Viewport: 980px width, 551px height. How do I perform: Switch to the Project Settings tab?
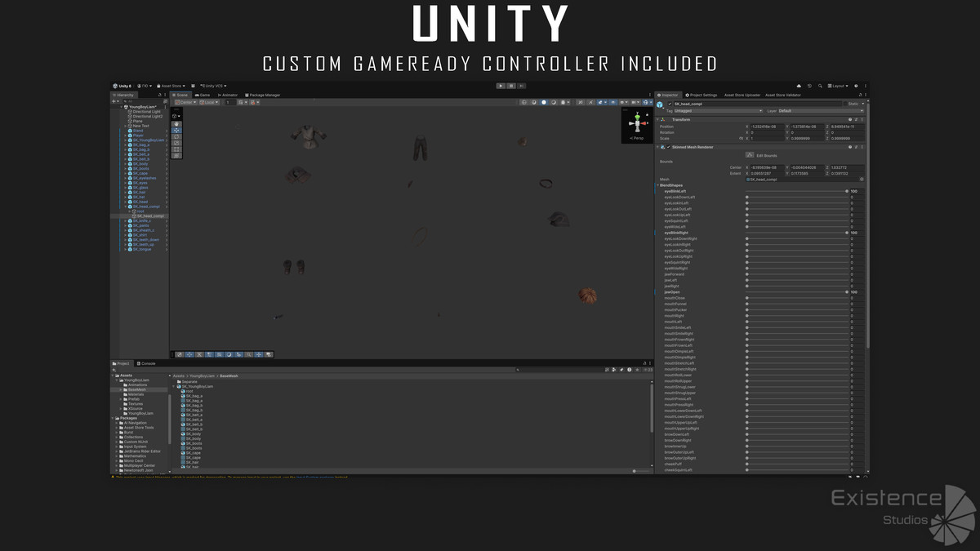click(x=702, y=95)
